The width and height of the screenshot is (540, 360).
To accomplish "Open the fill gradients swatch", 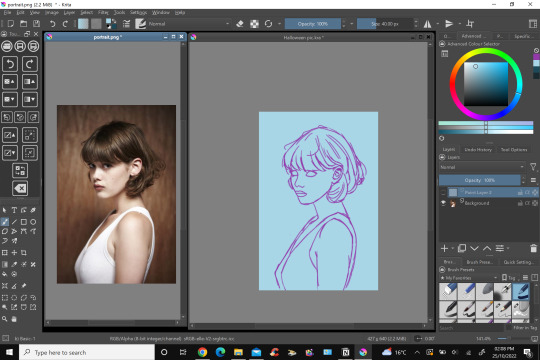I will [x=83, y=23].
